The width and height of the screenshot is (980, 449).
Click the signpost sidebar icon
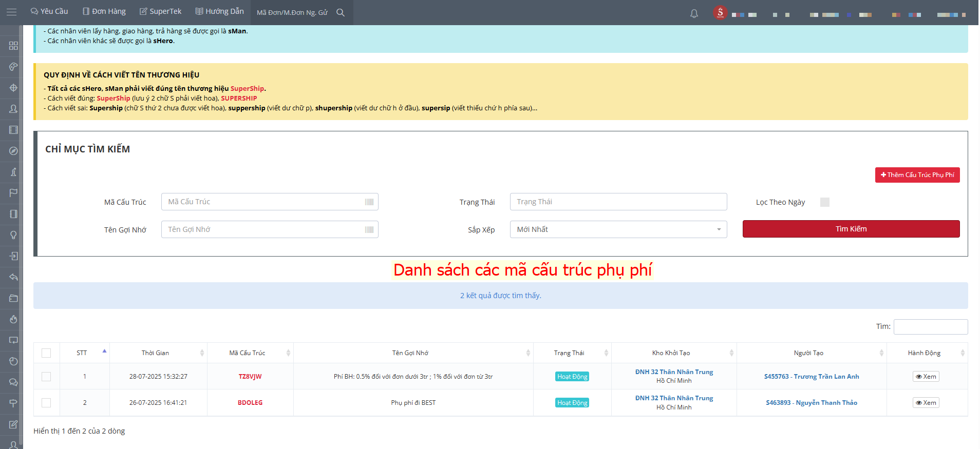13,403
